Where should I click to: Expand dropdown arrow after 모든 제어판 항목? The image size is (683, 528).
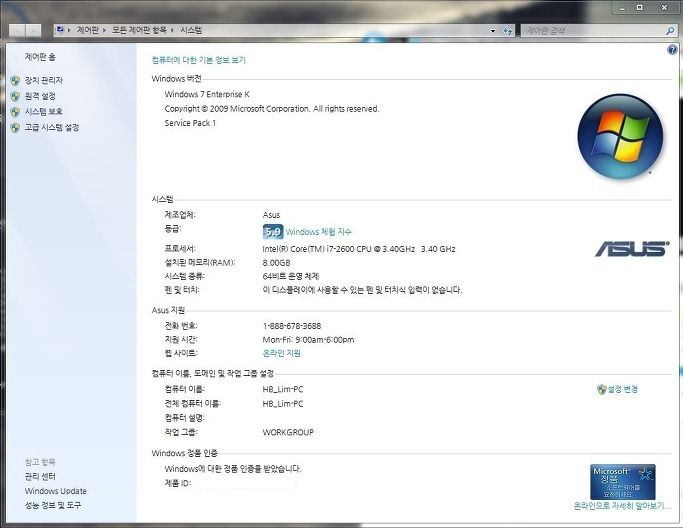tap(172, 30)
